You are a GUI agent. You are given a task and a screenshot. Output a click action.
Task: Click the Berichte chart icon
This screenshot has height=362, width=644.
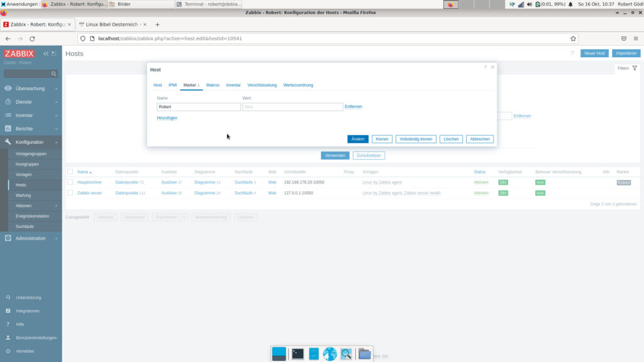click(8, 128)
